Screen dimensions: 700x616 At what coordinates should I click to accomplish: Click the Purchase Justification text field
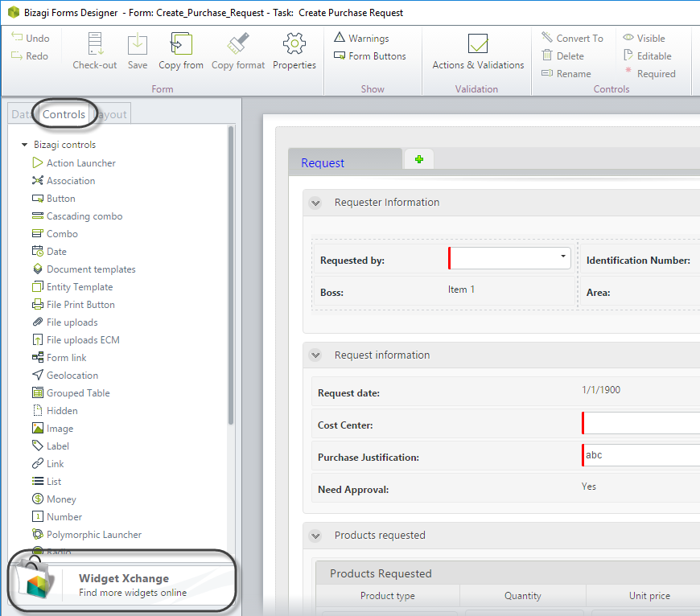(x=640, y=455)
